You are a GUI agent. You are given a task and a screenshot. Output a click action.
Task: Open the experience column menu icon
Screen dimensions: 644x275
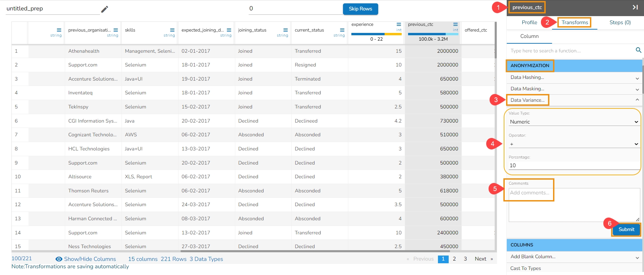pyautogui.click(x=399, y=24)
